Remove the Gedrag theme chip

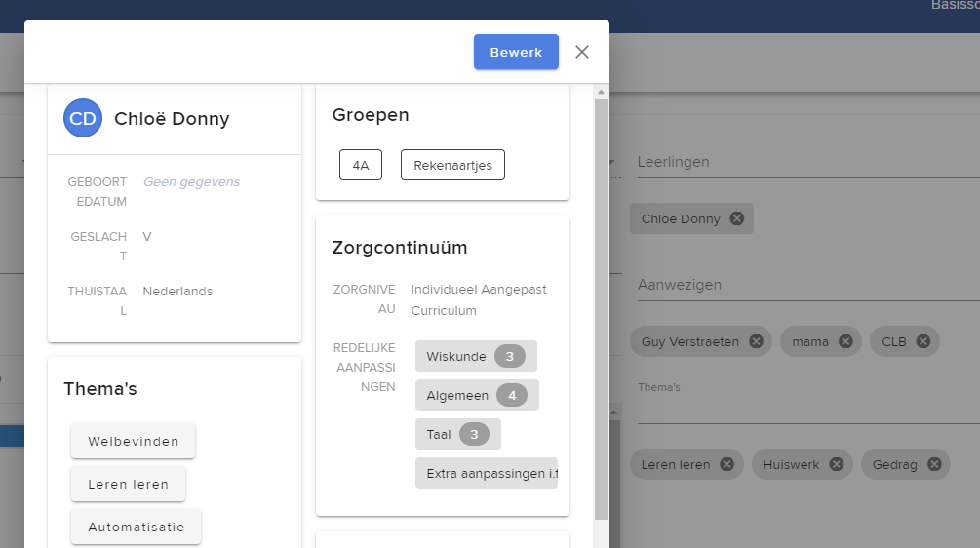[x=934, y=465]
